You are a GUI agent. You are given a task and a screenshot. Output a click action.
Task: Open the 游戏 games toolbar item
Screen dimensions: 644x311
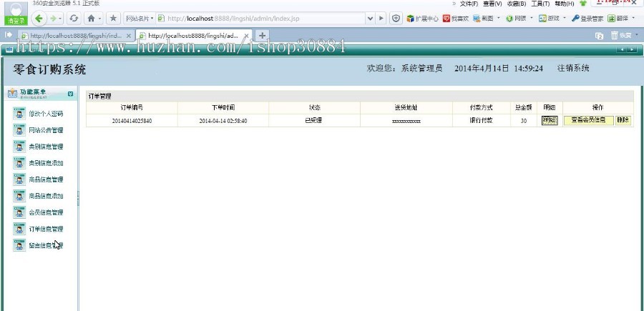(549, 19)
